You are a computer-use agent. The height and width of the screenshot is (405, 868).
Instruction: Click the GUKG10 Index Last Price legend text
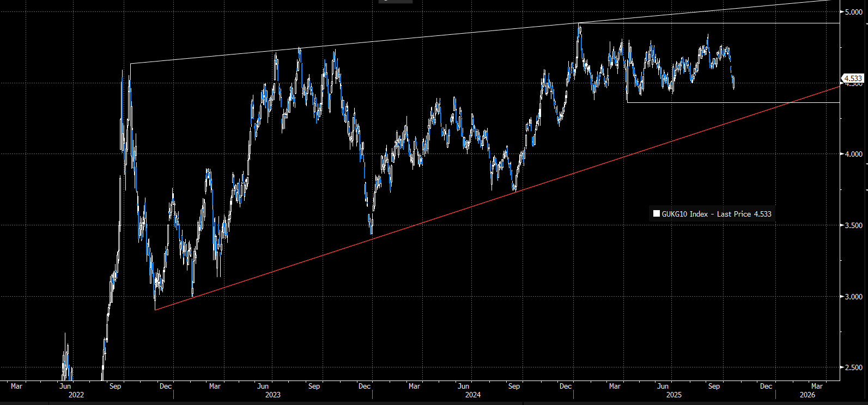coord(716,214)
